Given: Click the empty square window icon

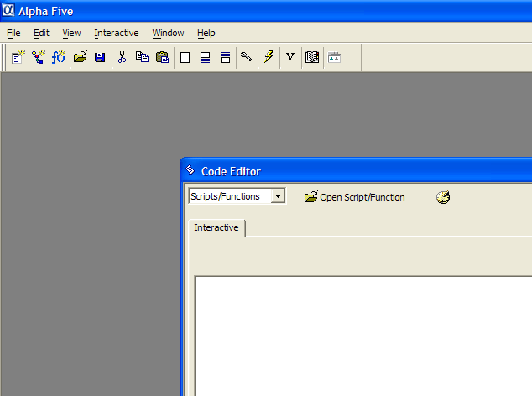Looking at the screenshot, I should click(x=185, y=57).
